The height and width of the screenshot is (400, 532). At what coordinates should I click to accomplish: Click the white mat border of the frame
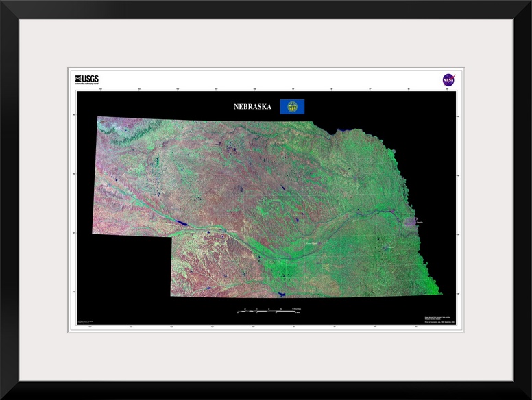click(x=41, y=205)
